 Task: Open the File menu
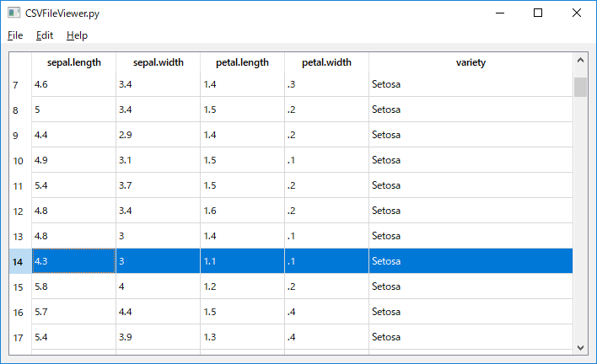click(x=15, y=35)
